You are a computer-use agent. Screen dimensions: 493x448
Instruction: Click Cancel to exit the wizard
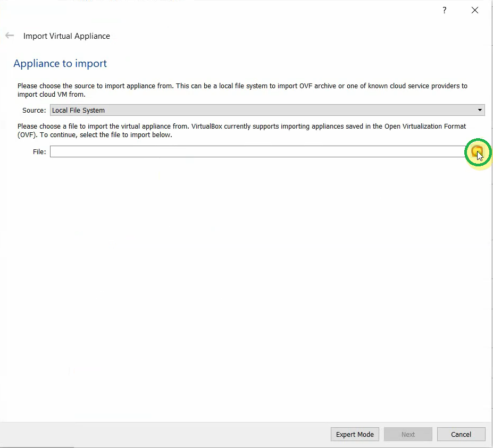[x=461, y=434]
